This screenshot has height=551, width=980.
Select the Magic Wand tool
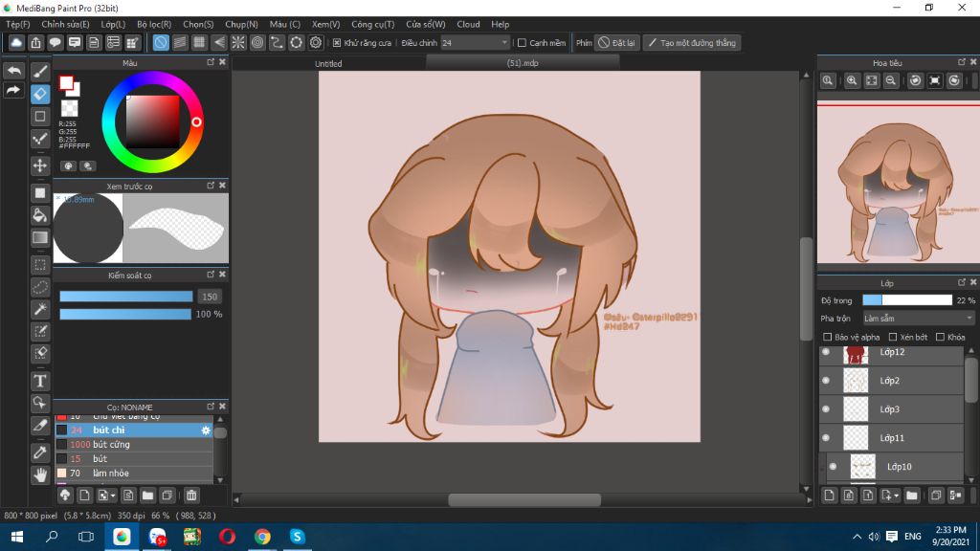(x=40, y=309)
